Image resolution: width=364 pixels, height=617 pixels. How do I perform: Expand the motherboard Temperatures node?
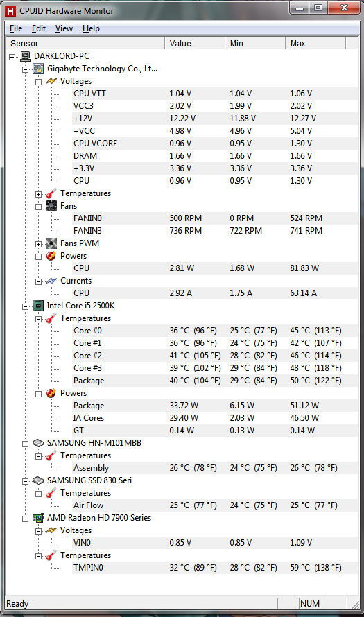click(38, 194)
